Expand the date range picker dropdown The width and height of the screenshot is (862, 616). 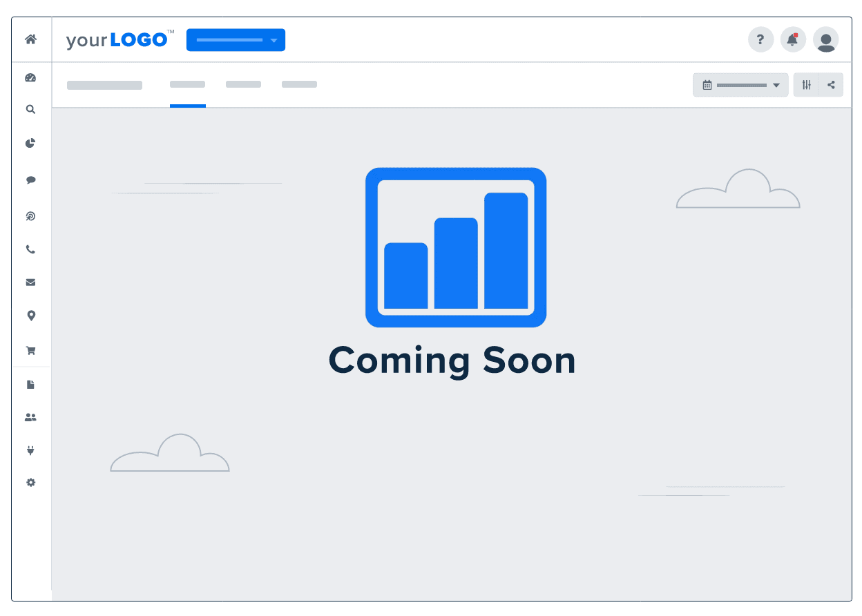pos(740,84)
